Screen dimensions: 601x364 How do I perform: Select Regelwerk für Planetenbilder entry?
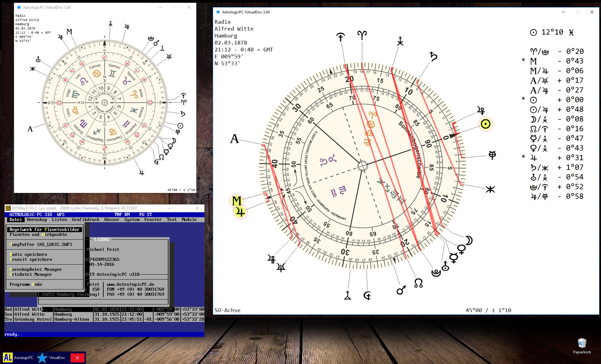tap(45, 230)
